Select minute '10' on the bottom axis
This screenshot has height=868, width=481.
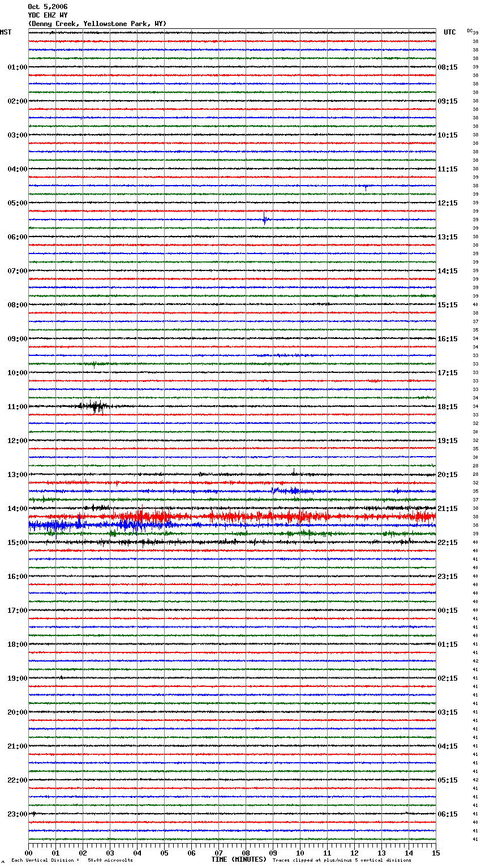(x=300, y=853)
